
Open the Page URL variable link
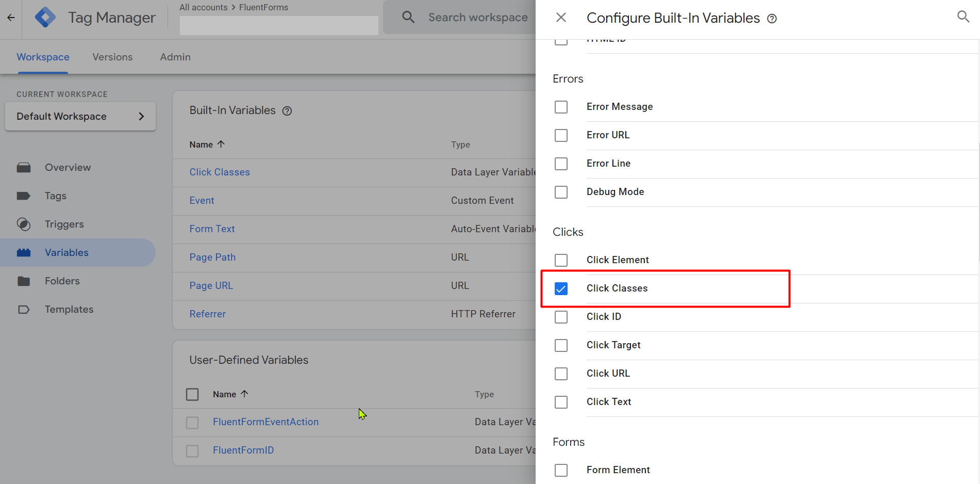pyautogui.click(x=211, y=286)
